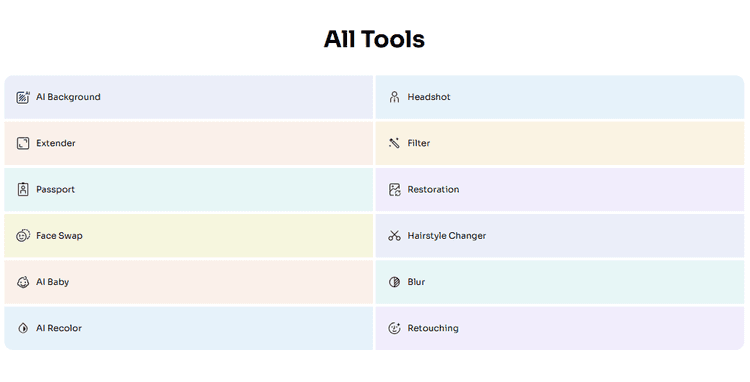The width and height of the screenshot is (750, 382).
Task: Click the Restoration photo refresh icon
Action: 394,189
